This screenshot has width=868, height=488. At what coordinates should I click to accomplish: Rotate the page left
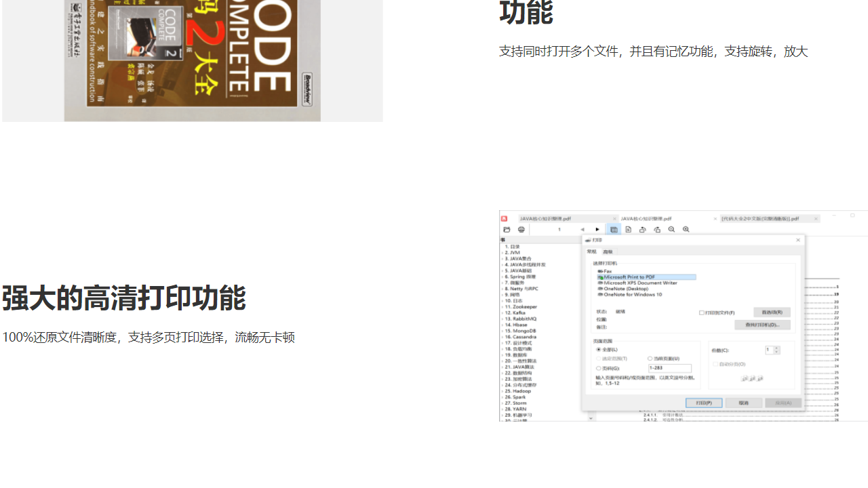pyautogui.click(x=642, y=229)
